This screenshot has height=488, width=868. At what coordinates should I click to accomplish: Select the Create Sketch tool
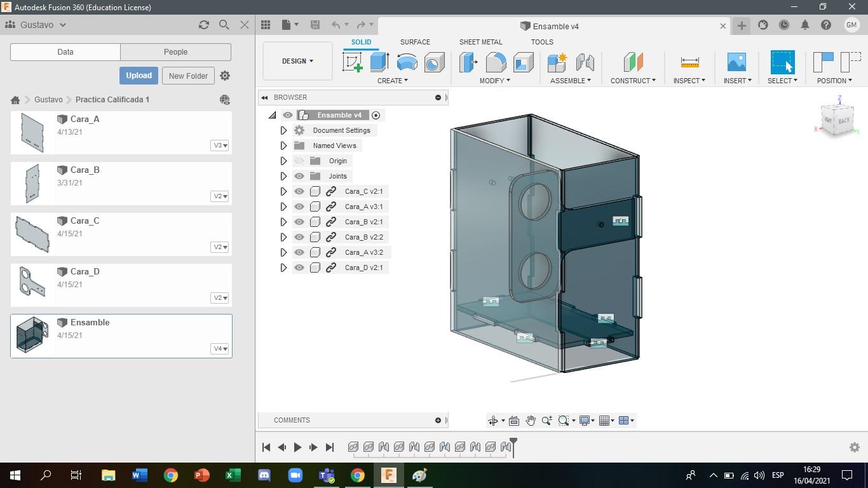click(352, 62)
